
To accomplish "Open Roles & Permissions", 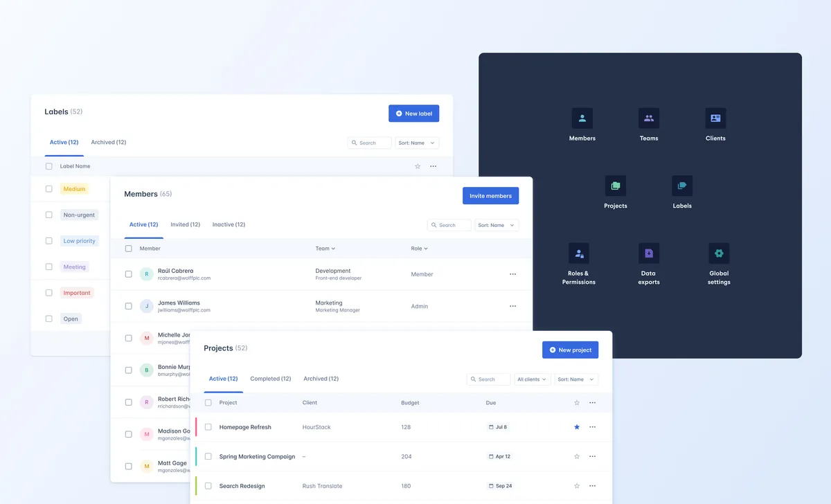I will (x=579, y=253).
